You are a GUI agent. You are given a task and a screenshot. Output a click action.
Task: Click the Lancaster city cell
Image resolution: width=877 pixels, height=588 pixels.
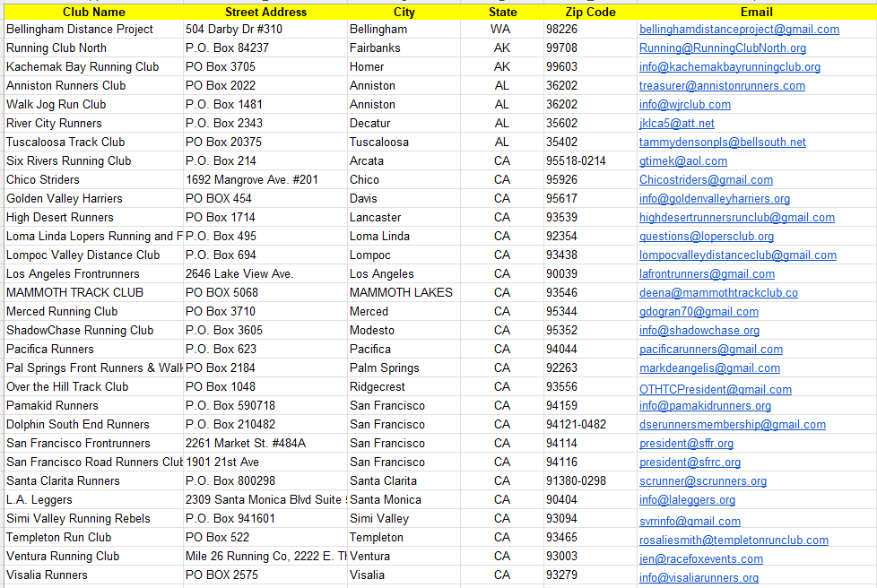point(404,218)
